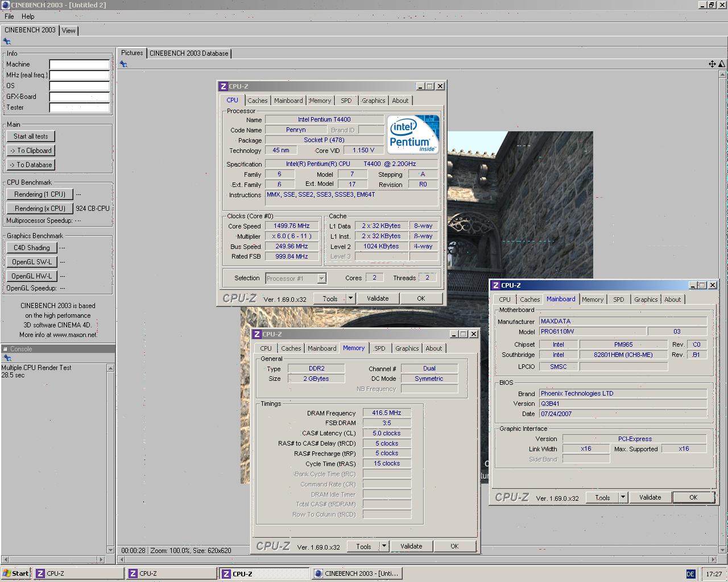Click the Intel Pentium T4400 name field

(x=324, y=119)
